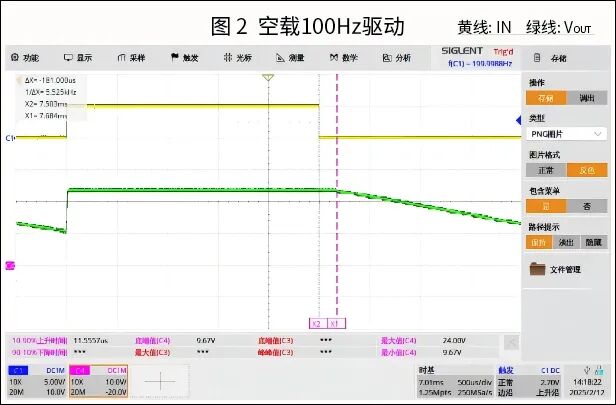Click 10-90%上升时间 measurement
The image size is (616, 405).
(40, 341)
